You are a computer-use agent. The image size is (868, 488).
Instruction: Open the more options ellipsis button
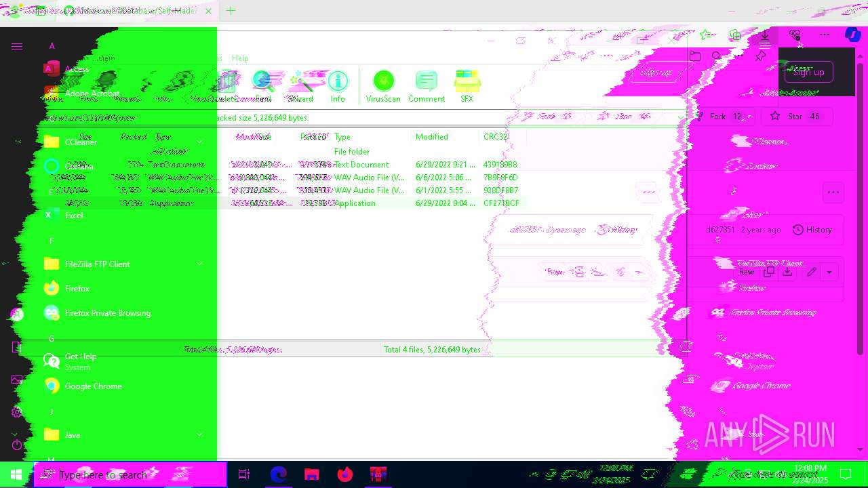(833, 192)
